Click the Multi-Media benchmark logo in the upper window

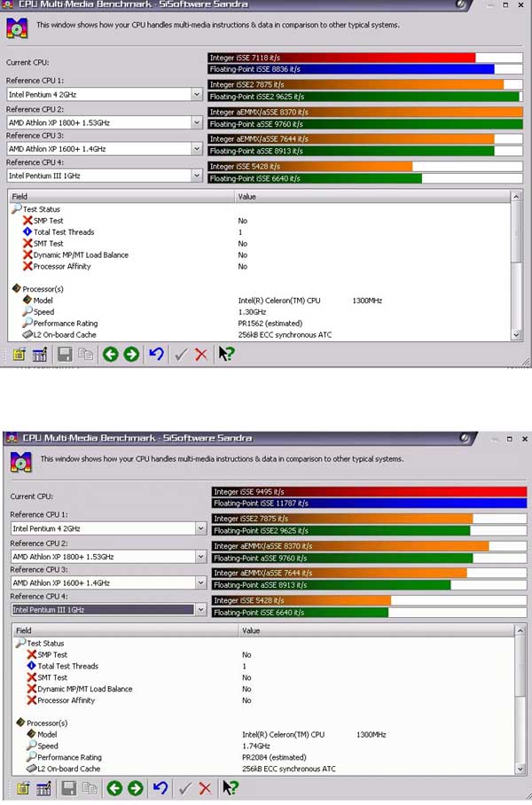pyautogui.click(x=17, y=27)
